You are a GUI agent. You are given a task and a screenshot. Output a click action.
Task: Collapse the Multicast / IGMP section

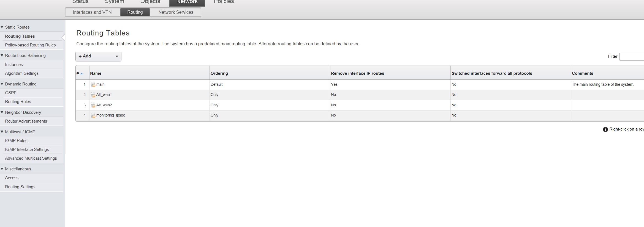pyautogui.click(x=2, y=132)
